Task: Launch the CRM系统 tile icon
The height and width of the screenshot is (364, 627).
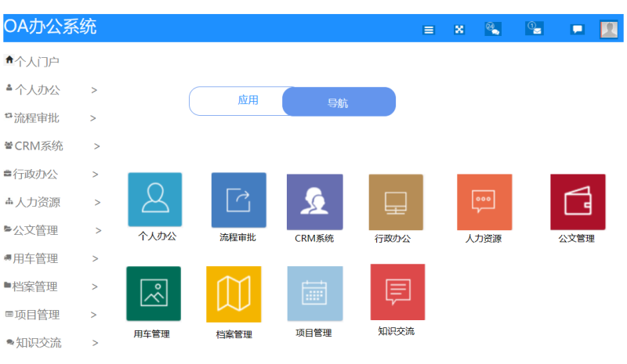Action: coord(314,201)
